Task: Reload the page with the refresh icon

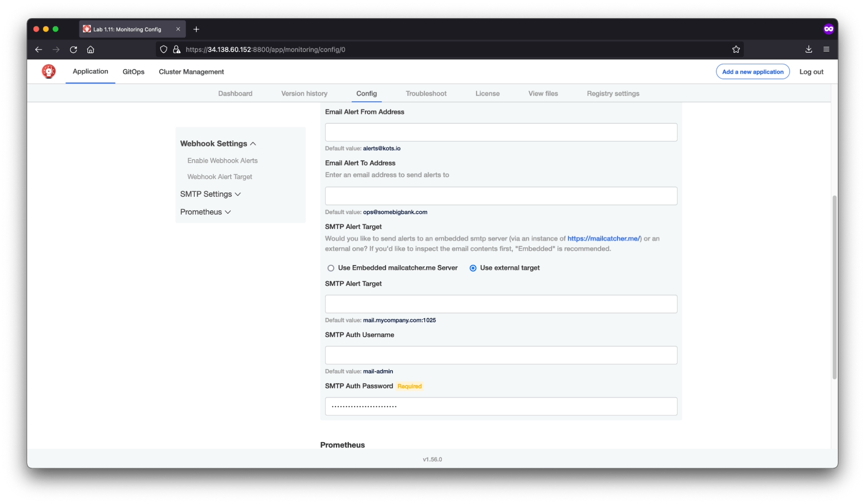Action: click(73, 49)
